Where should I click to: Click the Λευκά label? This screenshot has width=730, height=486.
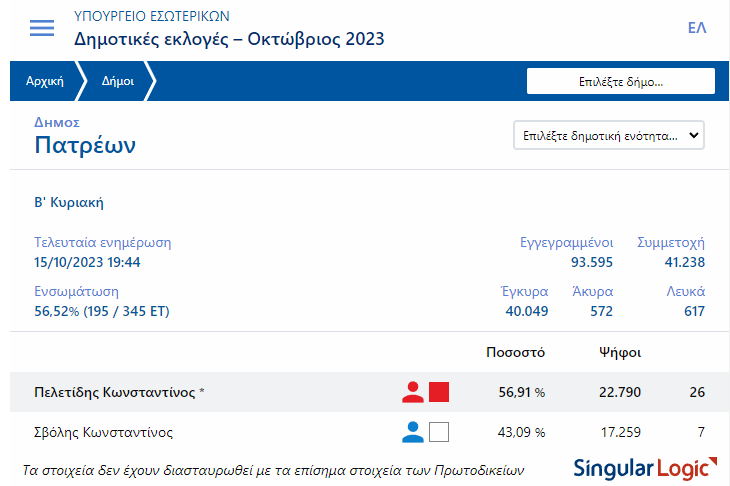point(685,291)
